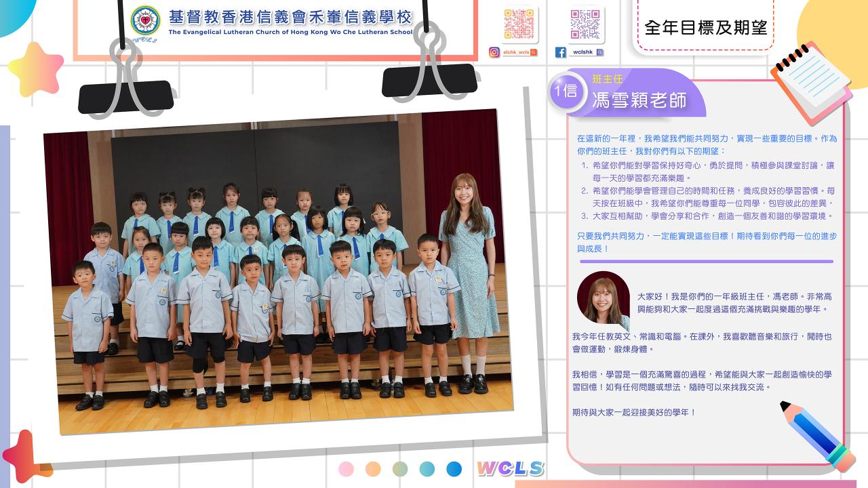Screen dimensions: 868x488
Task: Click the dark blue dot at bottom
Action: pyautogui.click(x=454, y=469)
